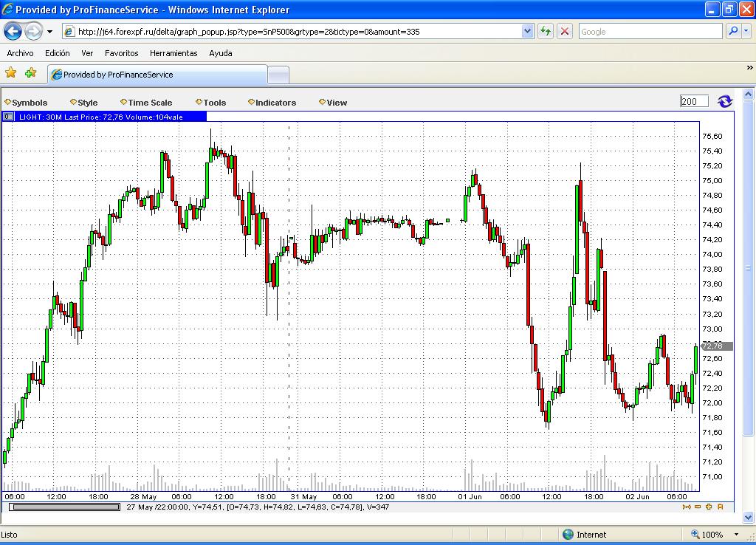Click toolbar overflow chevron at far right
The width and height of the screenshot is (756, 545).
[749, 67]
